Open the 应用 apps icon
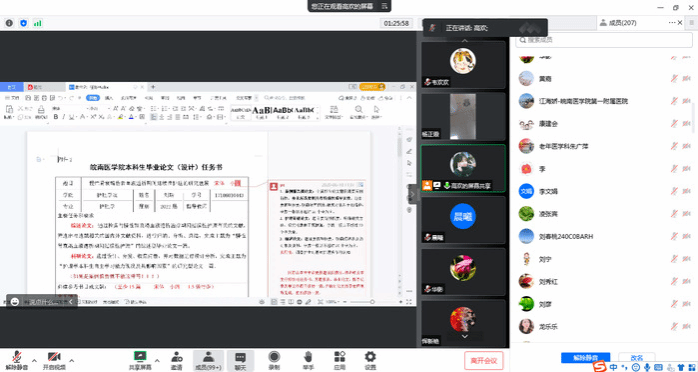Image resolution: width=698 pixels, height=372 pixels. click(340, 360)
